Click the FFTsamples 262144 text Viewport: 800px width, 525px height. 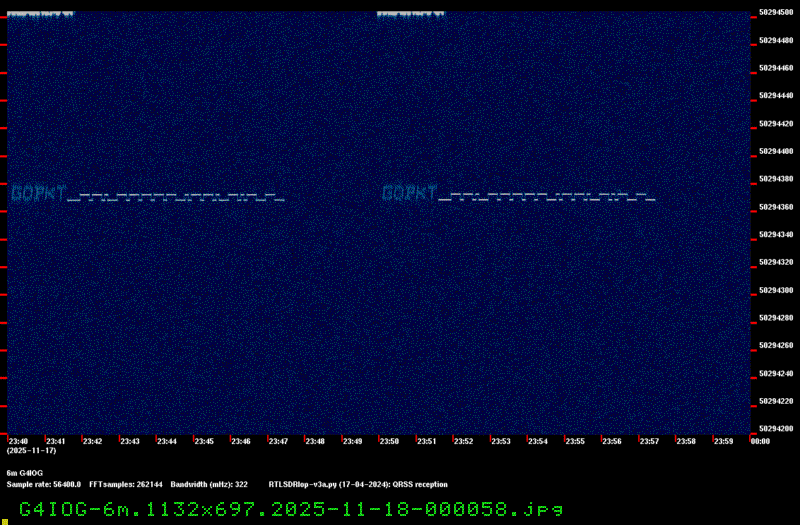point(125,484)
